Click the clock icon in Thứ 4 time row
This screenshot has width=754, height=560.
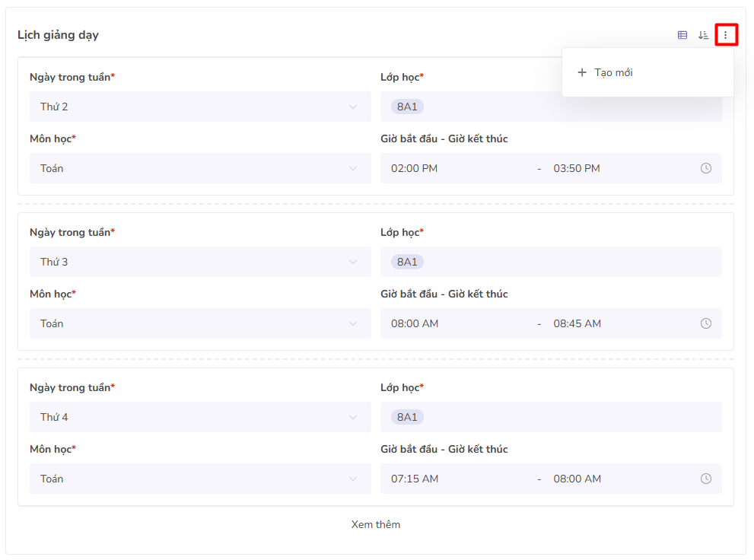[x=706, y=479]
